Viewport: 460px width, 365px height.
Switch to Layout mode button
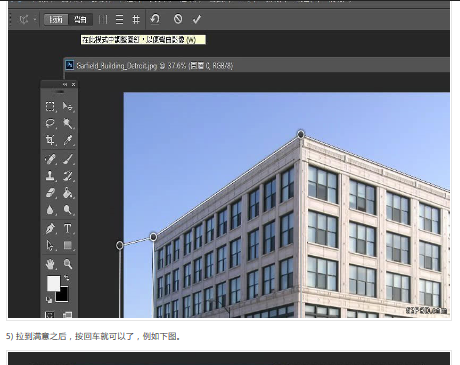[56, 20]
